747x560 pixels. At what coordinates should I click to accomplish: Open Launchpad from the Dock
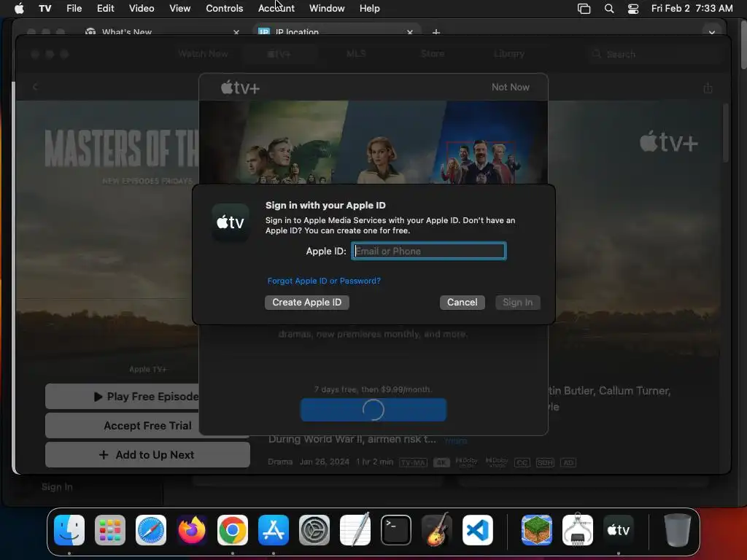110,530
